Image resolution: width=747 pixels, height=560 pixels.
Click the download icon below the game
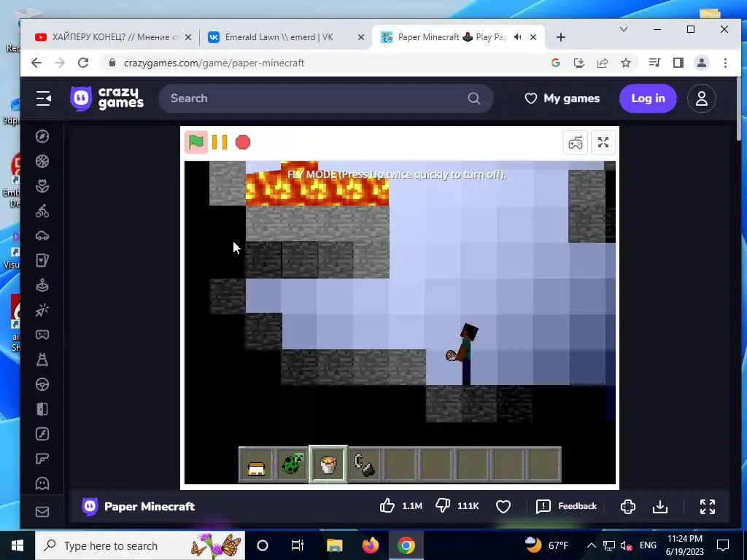[x=659, y=507]
